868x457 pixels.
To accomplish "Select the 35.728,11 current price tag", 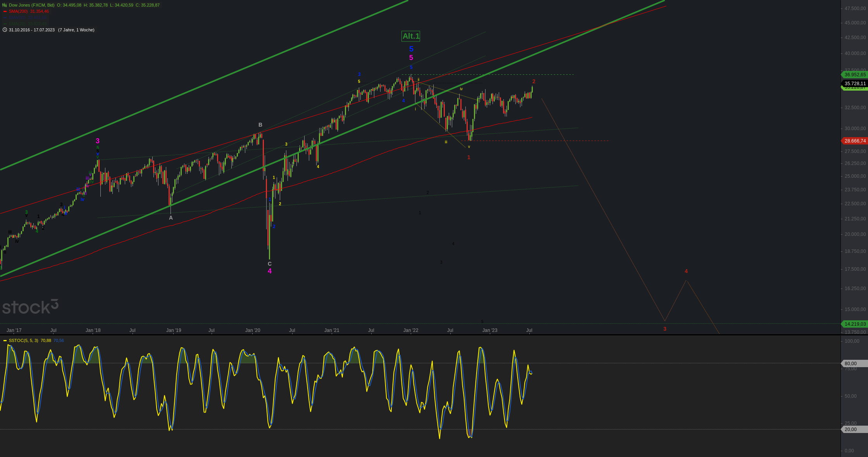I will (x=855, y=84).
